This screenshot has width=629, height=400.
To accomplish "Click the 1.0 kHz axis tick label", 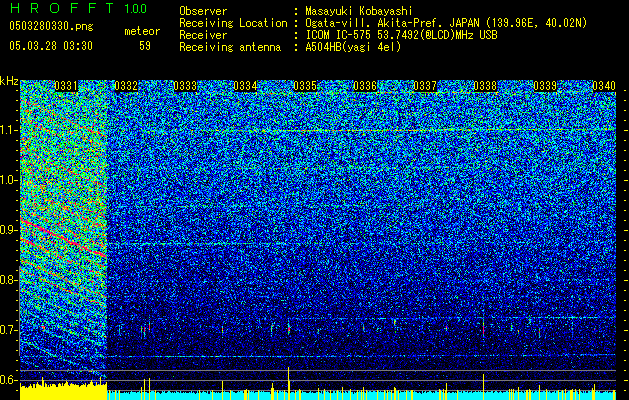I will pos(9,180).
